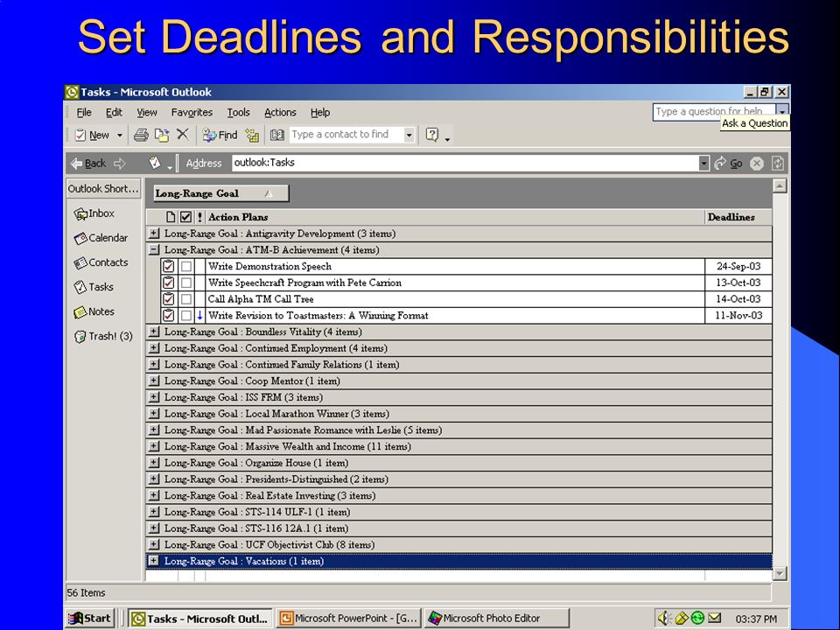840x630 pixels.
Task: Open Notes in the Outlook shortcuts bar
Action: click(94, 311)
